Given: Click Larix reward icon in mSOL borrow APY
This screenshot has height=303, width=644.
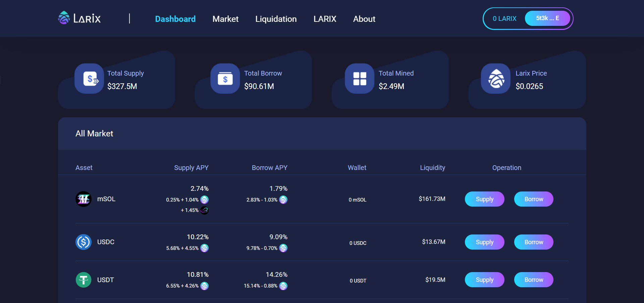Looking at the screenshot, I should pyautogui.click(x=283, y=200).
